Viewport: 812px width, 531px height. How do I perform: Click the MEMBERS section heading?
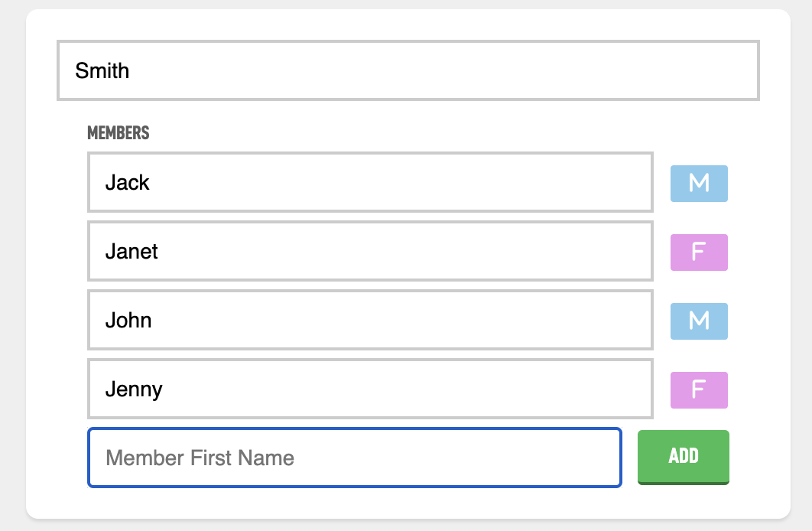point(118,132)
